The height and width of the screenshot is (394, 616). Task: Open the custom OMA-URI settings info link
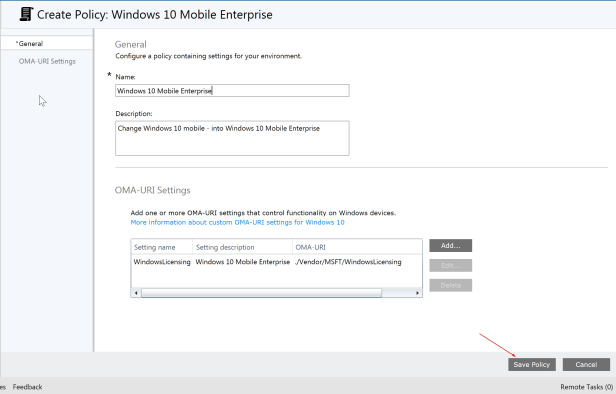point(237,222)
